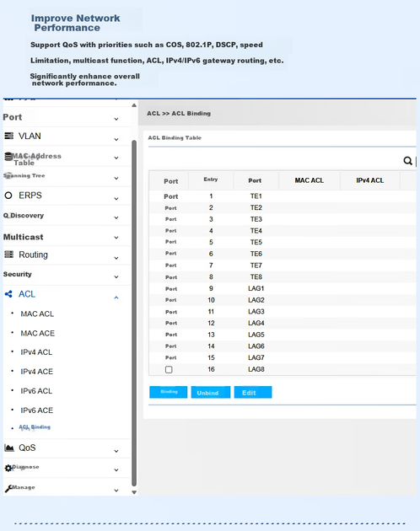This screenshot has height=531, width=420.
Task: Click the ERPS ring icon
Action: [8, 196]
